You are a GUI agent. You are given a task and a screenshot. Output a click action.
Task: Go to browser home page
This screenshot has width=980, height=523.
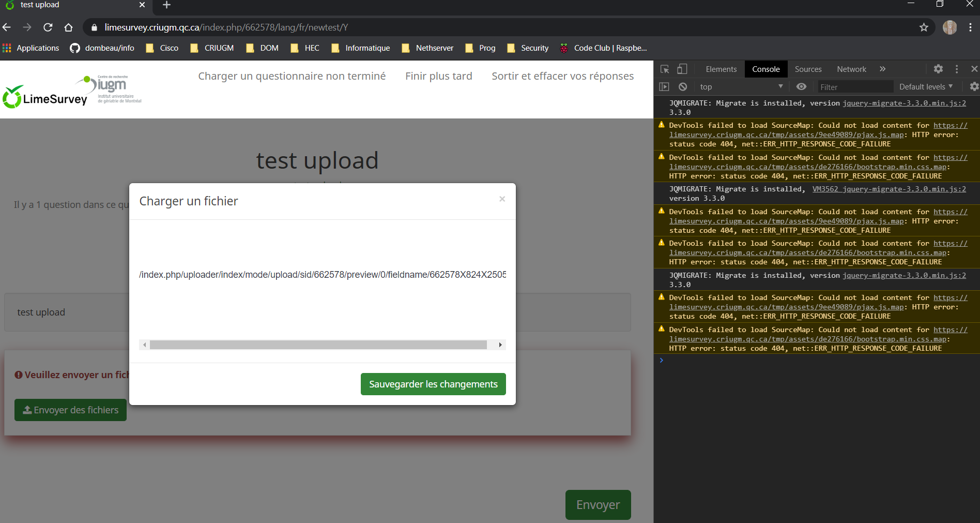pyautogui.click(x=68, y=27)
